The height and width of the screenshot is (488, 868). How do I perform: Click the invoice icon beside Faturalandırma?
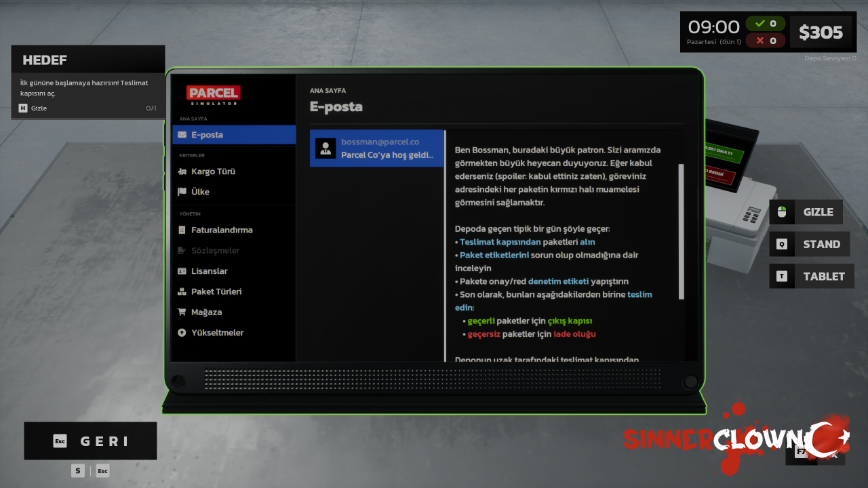pos(182,230)
